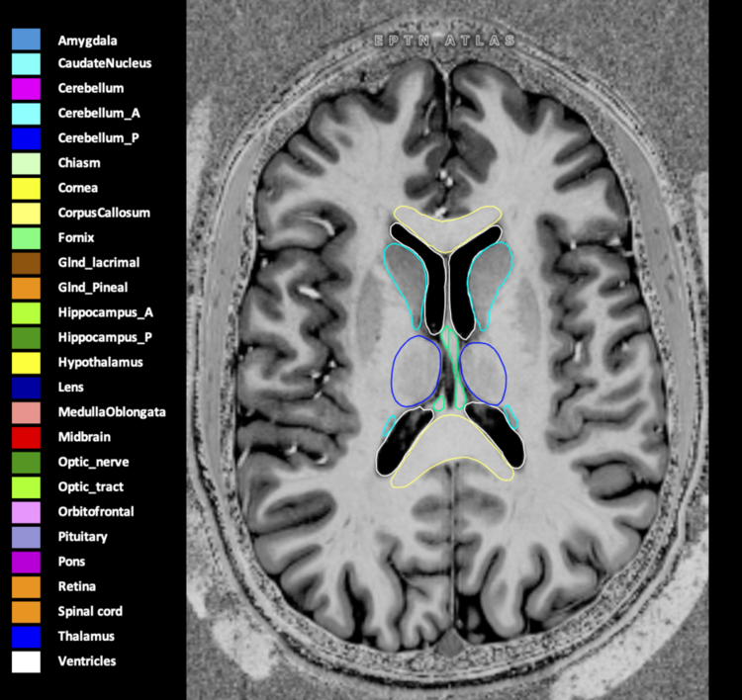Click the Hippocampus_P color swatch
Screen dimensions: 742x700
tap(26, 338)
